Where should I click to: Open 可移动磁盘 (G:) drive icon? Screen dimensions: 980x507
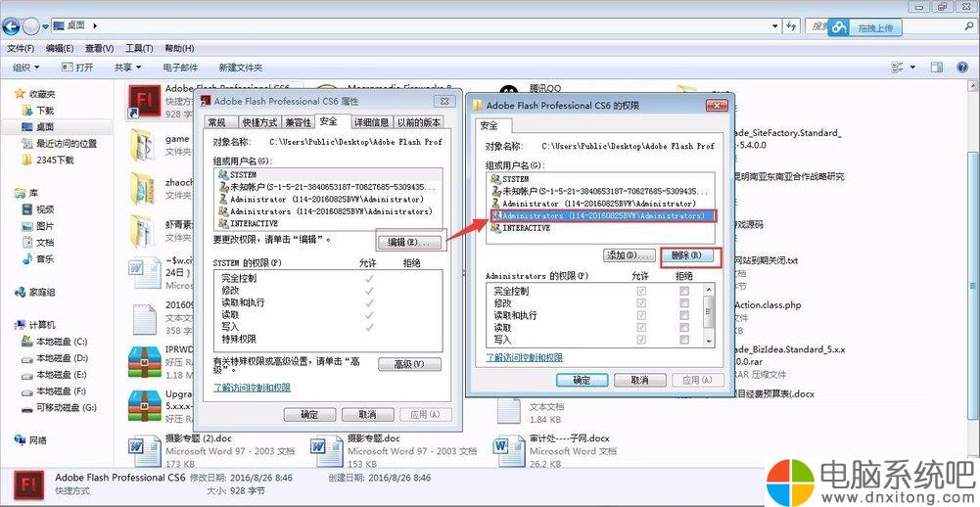coord(26,407)
